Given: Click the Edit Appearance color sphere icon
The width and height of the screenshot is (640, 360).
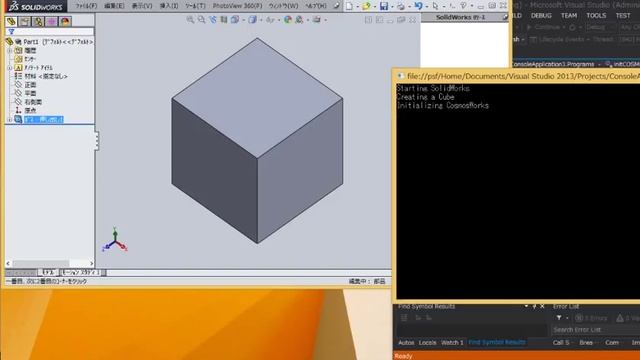Looking at the screenshot, I should (288, 20).
